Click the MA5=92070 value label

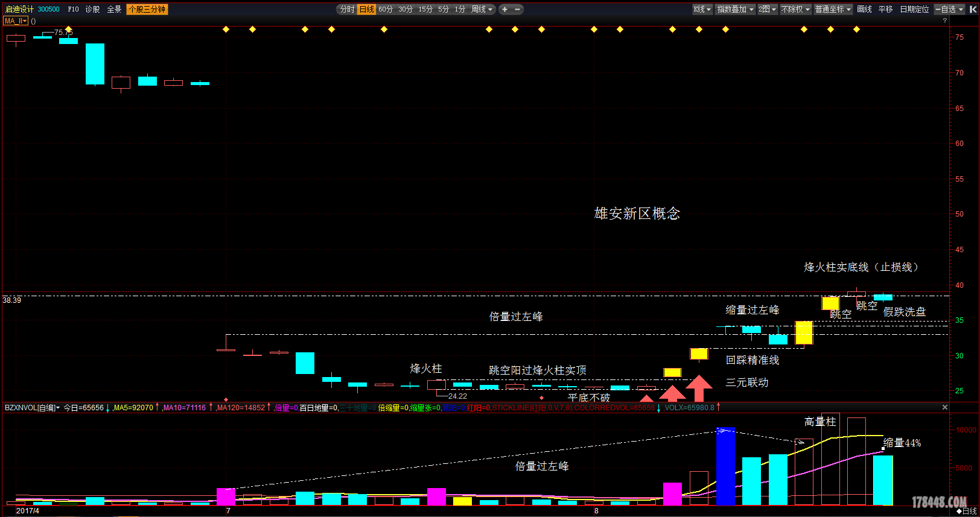134,408
